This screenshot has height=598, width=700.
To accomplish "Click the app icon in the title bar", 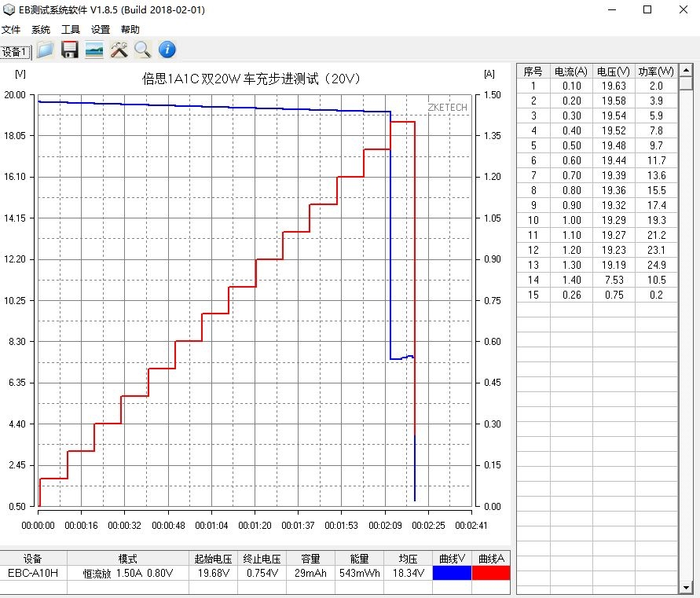I will pos(9,9).
